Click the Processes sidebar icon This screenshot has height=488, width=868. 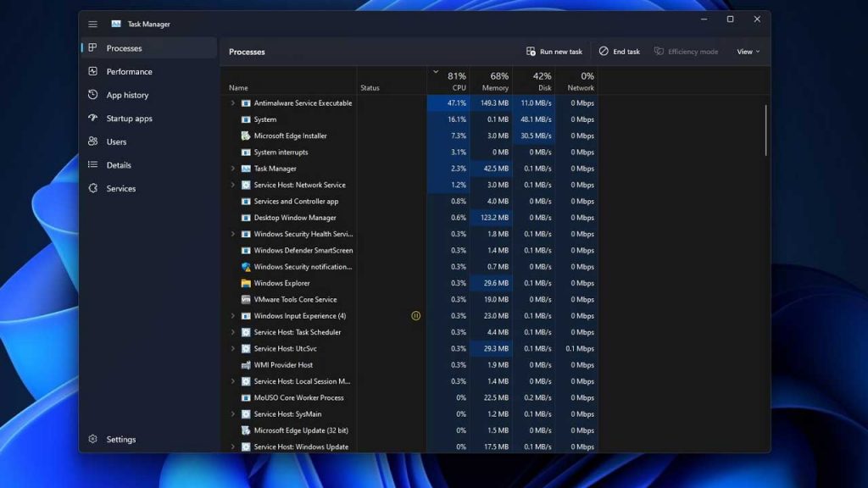tap(92, 48)
